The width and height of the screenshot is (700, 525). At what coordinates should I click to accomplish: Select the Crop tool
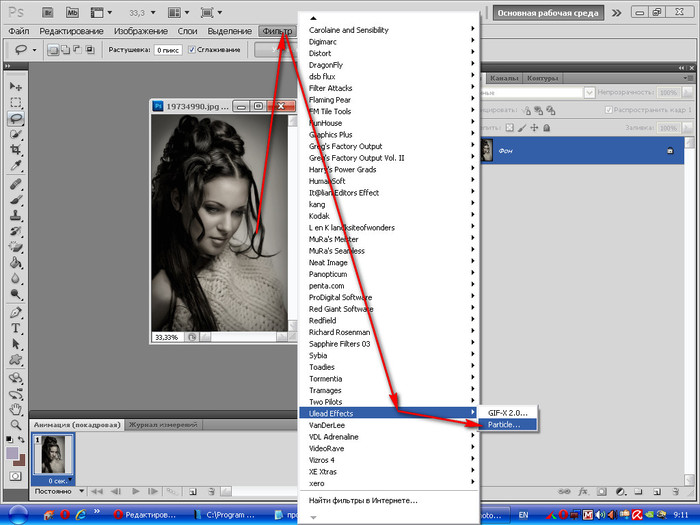[16, 150]
